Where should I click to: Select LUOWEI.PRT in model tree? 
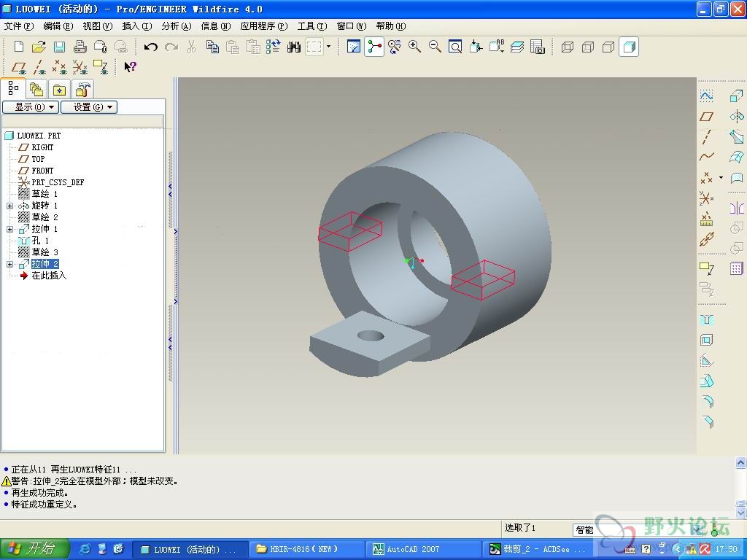point(39,136)
